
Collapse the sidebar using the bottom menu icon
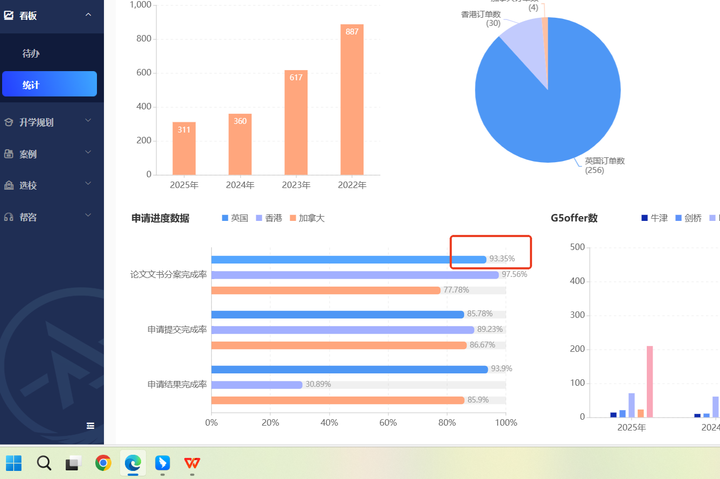coord(90,425)
